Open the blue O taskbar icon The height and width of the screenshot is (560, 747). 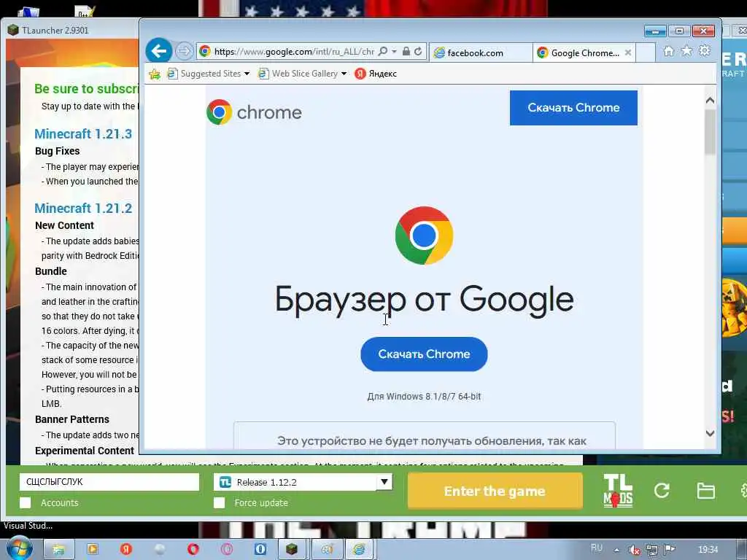click(x=260, y=549)
